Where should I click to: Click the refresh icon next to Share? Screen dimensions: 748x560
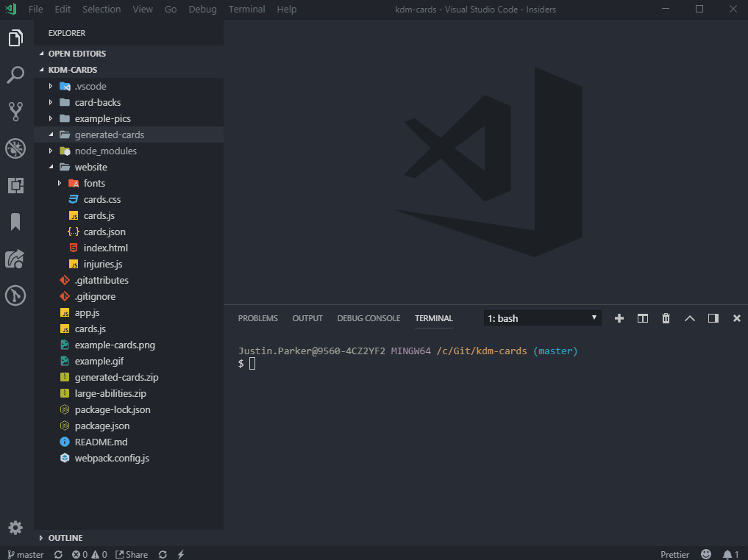point(163,554)
